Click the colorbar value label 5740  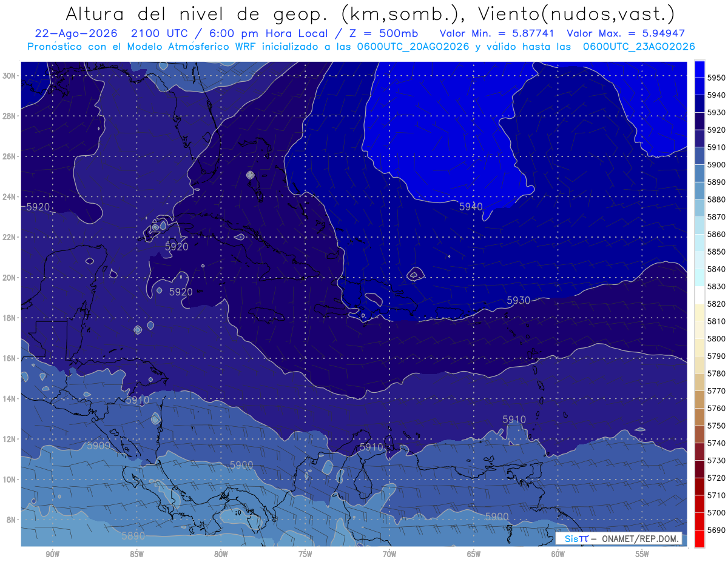(x=716, y=443)
